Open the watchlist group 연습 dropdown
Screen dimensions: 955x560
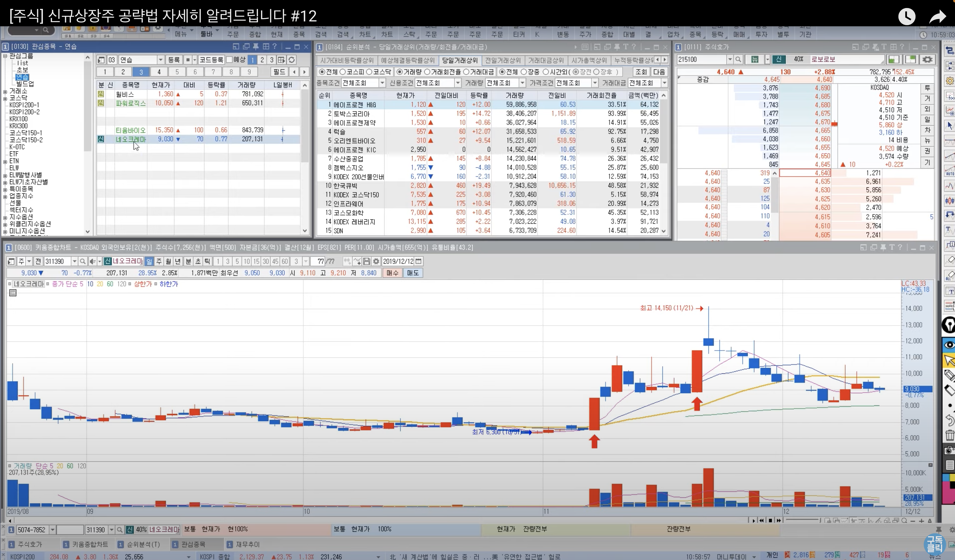[161, 60]
